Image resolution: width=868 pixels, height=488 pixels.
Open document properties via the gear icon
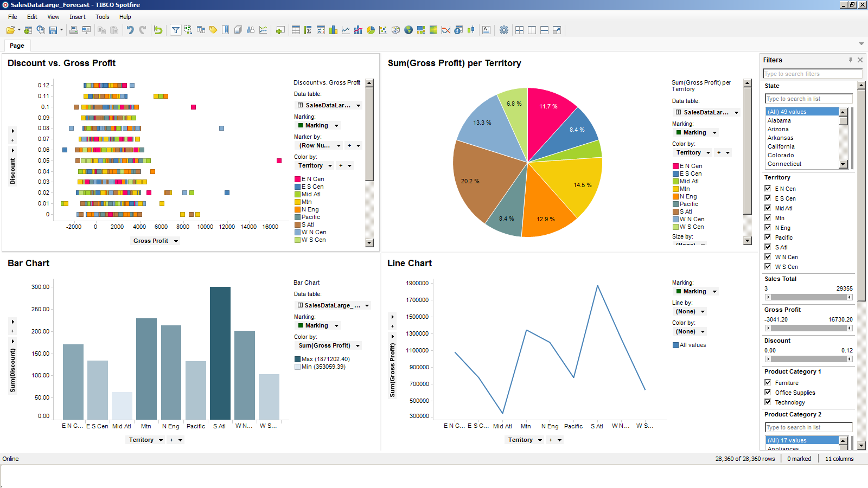[x=504, y=30]
